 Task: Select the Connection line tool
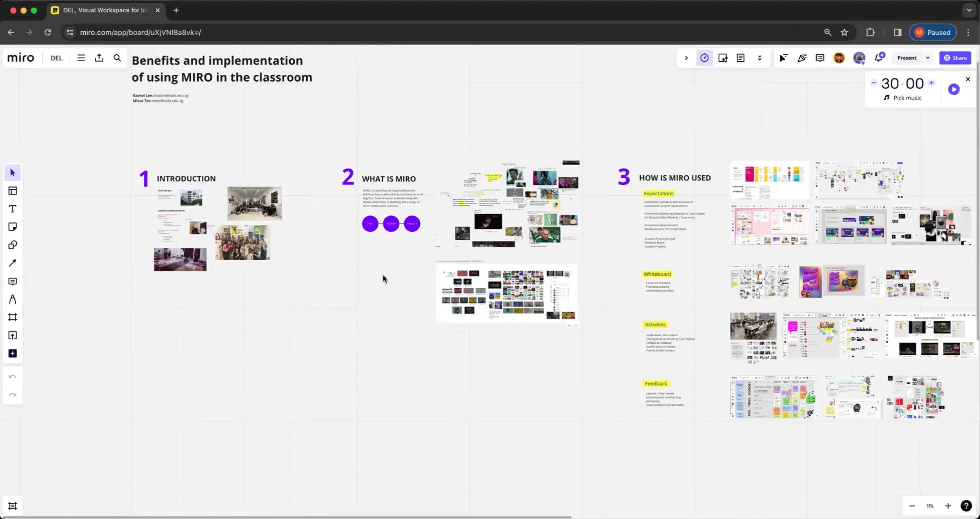(x=13, y=263)
